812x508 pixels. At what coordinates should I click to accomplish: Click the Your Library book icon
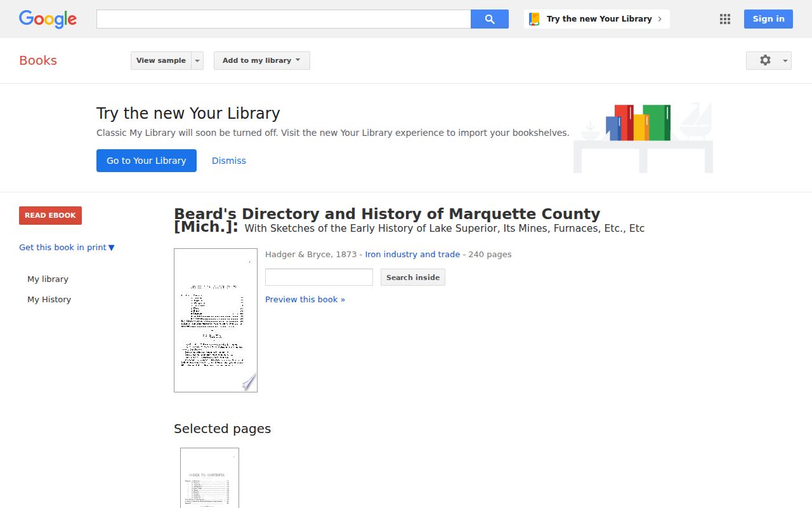tap(535, 19)
